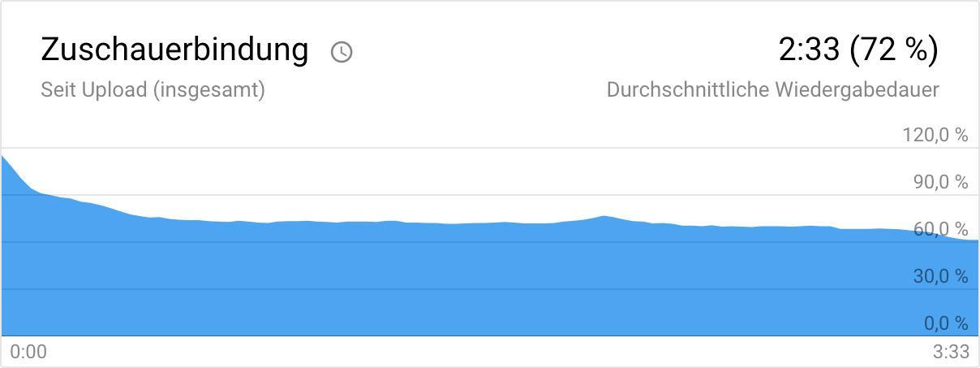Click the 30 % gridline inside the blue area
Image resolution: width=980 pixels, height=368 pixels.
[487, 289]
